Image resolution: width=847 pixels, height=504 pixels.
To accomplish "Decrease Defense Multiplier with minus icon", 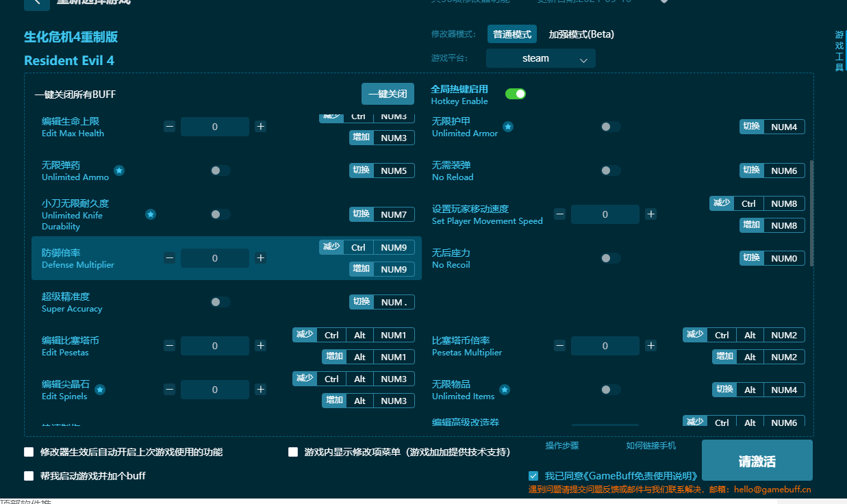I will 169,258.
